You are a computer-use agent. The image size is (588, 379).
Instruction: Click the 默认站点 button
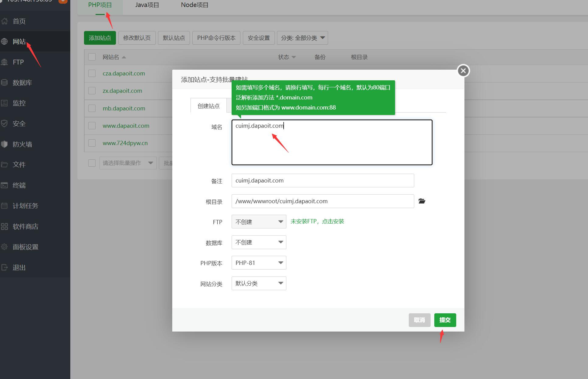(174, 38)
